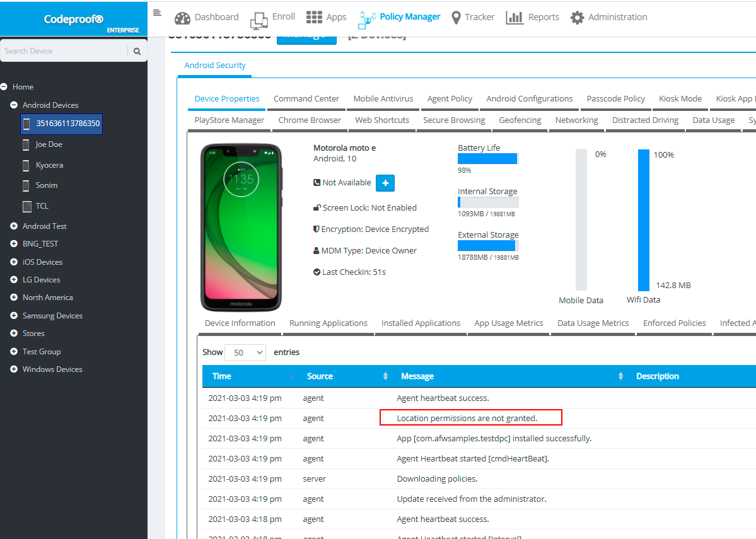Open the Kiosk Mode tab
The width and height of the screenshot is (756, 539).
pos(680,99)
